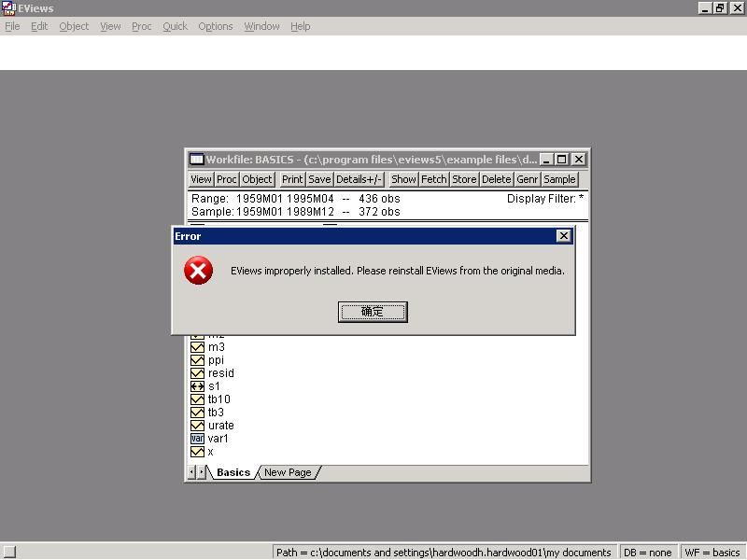This screenshot has width=747, height=560.
Task: Confirm the error with the 确定 button
Action: pos(373,312)
